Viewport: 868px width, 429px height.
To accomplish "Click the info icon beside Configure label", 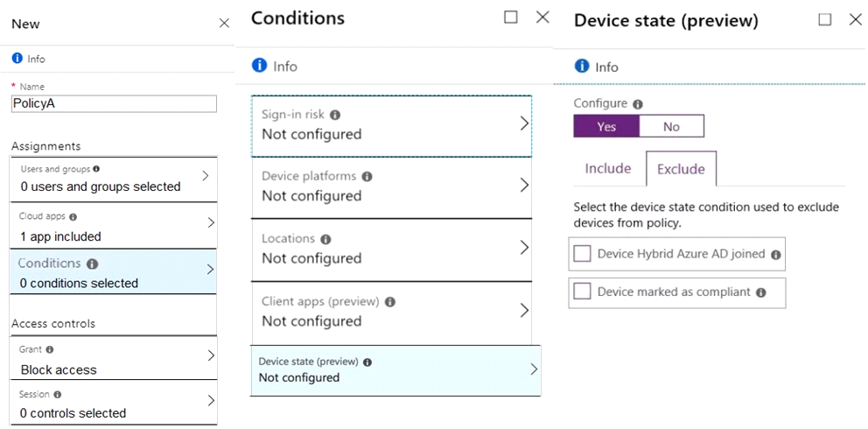I will tap(638, 104).
